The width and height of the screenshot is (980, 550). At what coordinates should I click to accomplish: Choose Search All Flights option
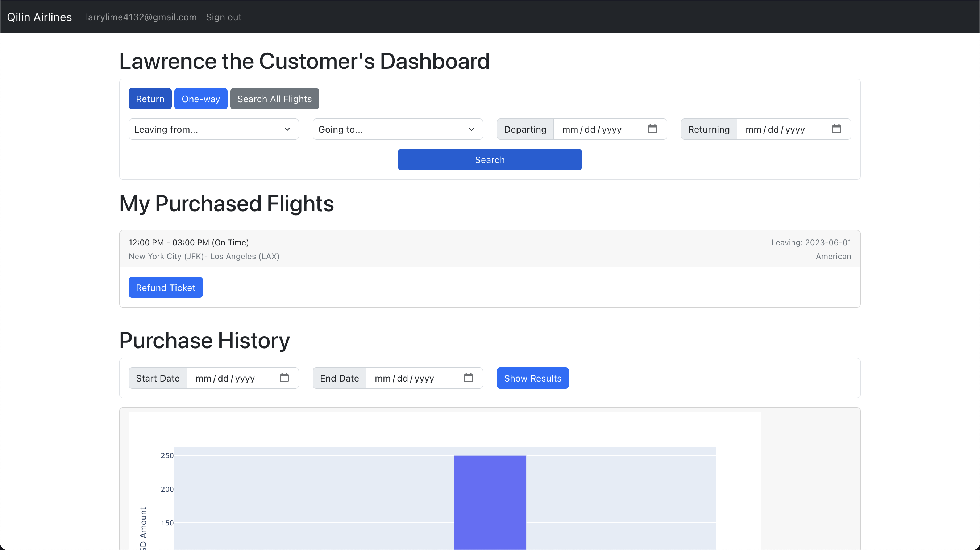click(x=274, y=99)
